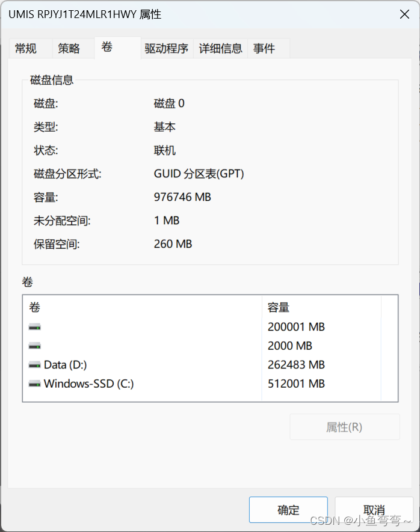
Task: Open the 详细信息 tab
Action: point(221,49)
